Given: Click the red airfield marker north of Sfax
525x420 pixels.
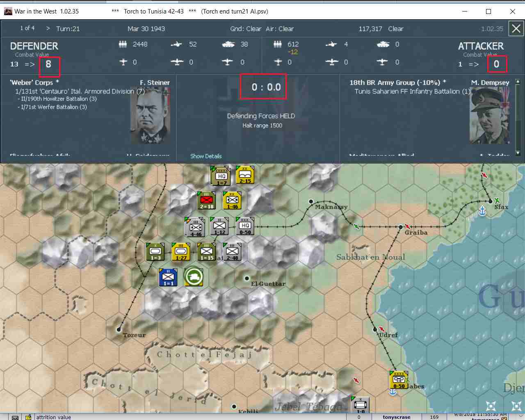Looking at the screenshot, I should point(484,176).
